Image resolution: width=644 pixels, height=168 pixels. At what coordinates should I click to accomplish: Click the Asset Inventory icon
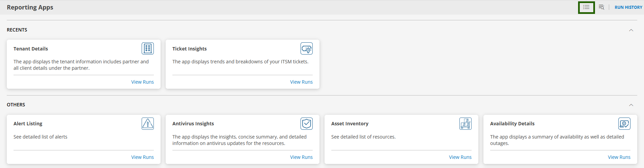466,124
